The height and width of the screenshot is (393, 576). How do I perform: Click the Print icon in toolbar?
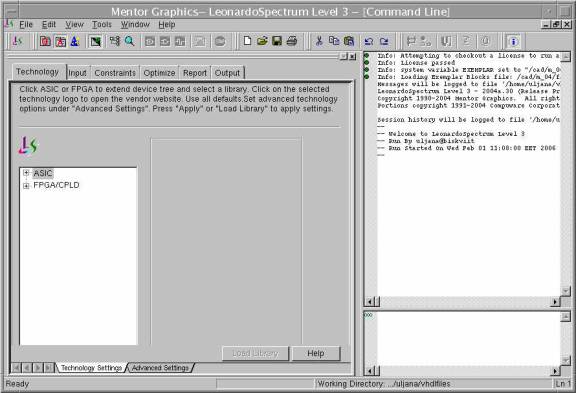pos(292,41)
